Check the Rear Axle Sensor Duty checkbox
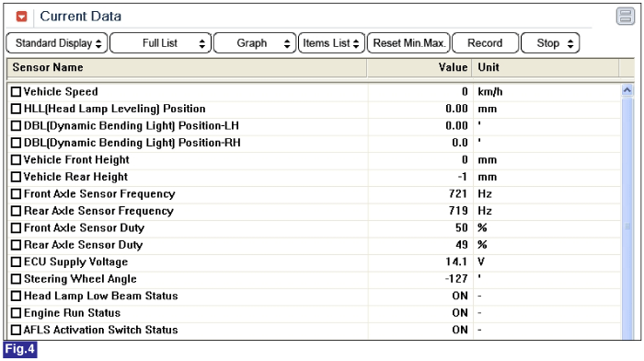The height and width of the screenshot is (361, 644). [16, 245]
